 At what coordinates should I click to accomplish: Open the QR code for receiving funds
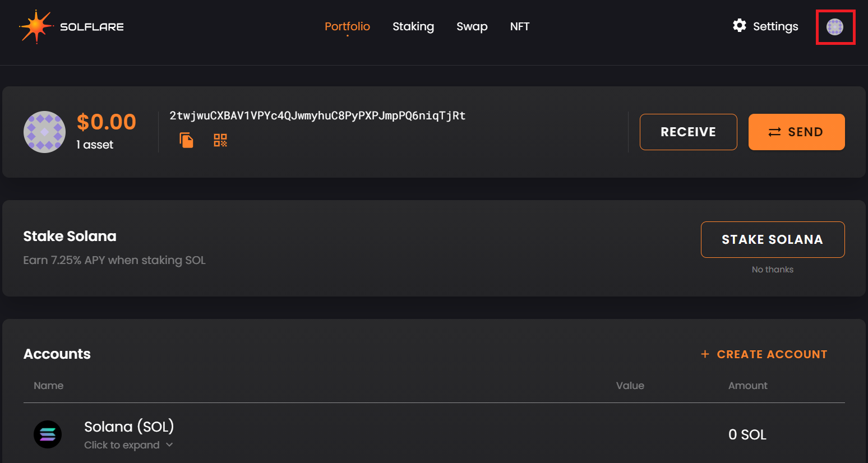coord(220,140)
